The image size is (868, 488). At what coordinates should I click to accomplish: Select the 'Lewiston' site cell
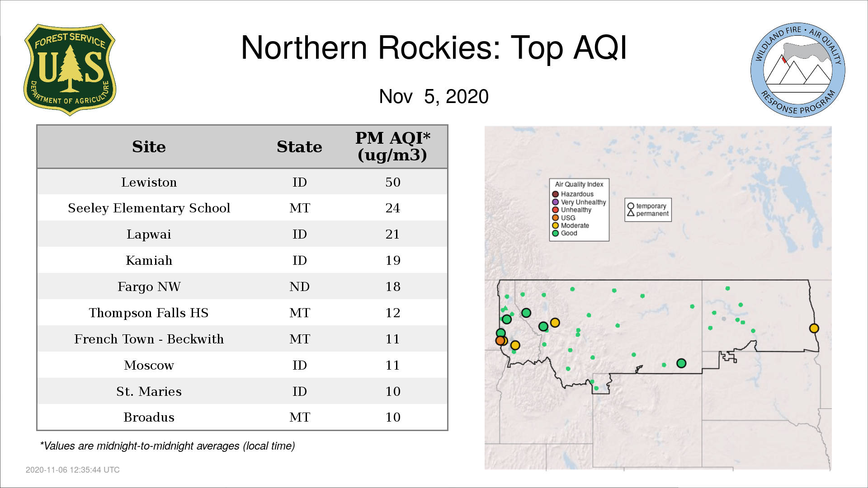point(149,182)
